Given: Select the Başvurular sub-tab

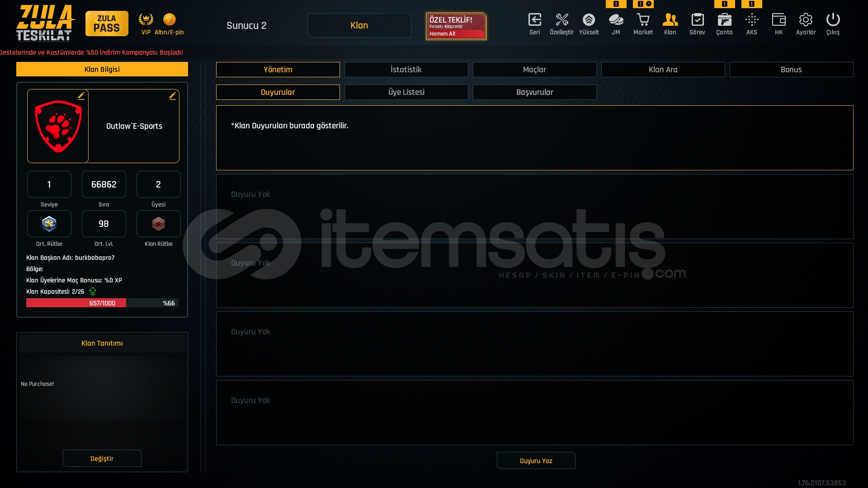Looking at the screenshot, I should (535, 92).
